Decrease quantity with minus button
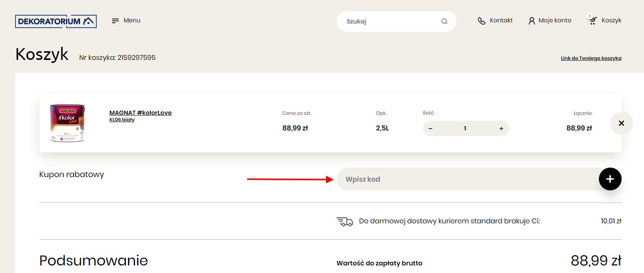 coord(430,129)
